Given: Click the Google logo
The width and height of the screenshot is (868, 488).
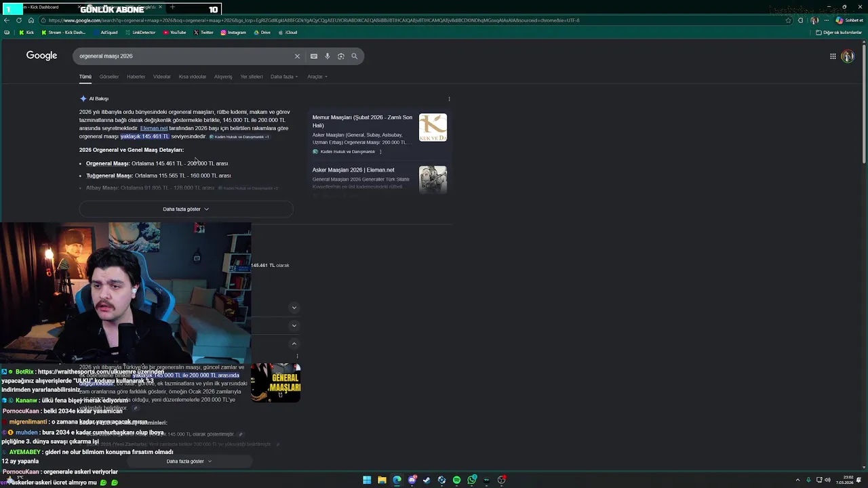Looking at the screenshot, I should [x=41, y=56].
